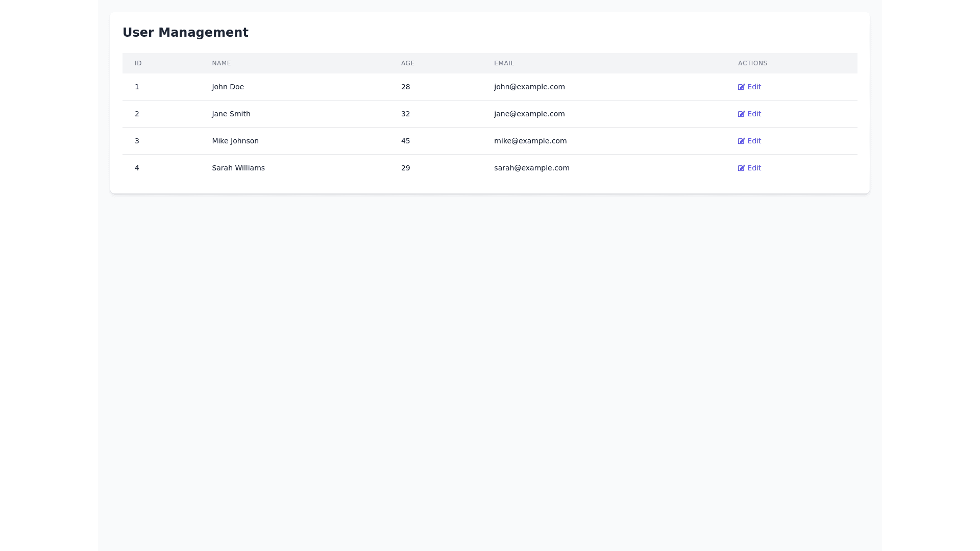
Task: Click the ACTIONS column header
Action: pos(752,63)
